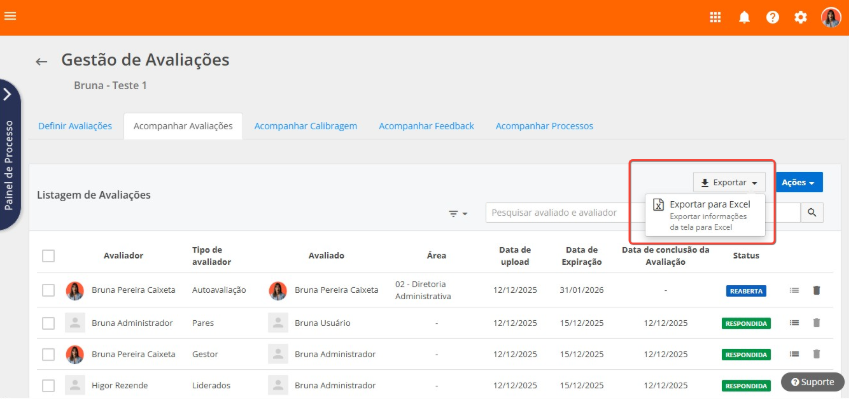
Task: Open details list icon in REABERTA row
Action: (794, 291)
